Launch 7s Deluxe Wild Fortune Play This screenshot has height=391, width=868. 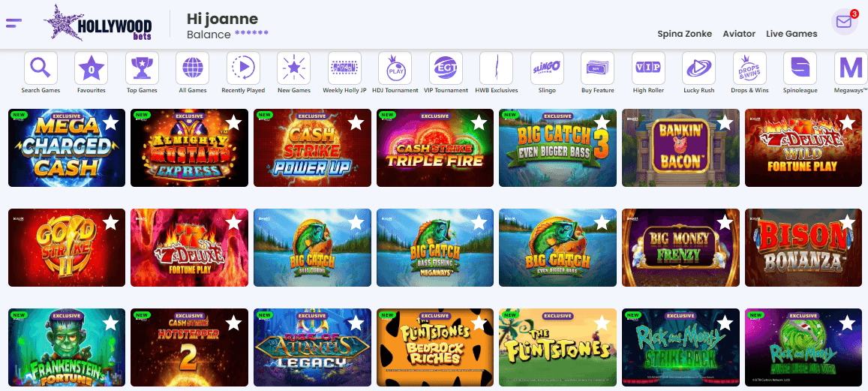click(x=803, y=148)
